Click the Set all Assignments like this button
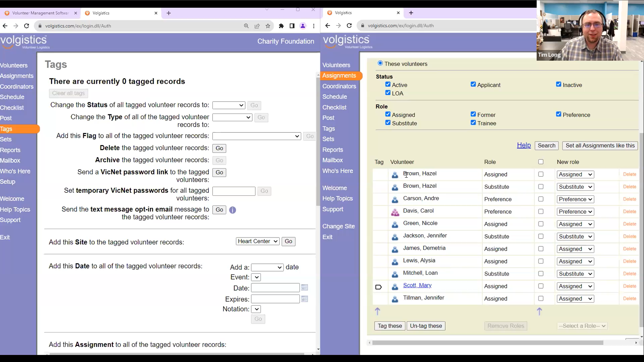Image resolution: width=644 pixels, height=362 pixels. coord(600,145)
